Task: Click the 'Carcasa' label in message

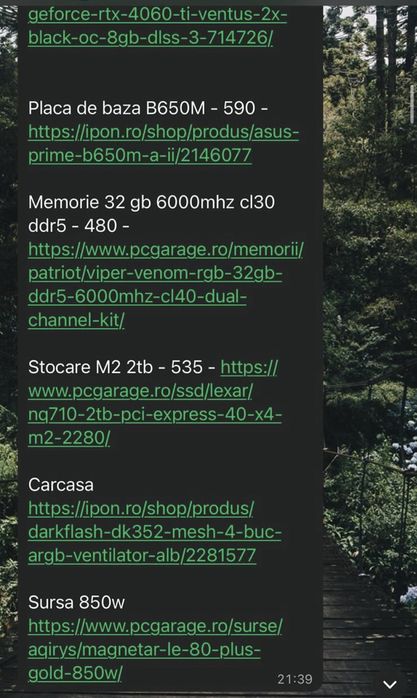Action: (61, 485)
